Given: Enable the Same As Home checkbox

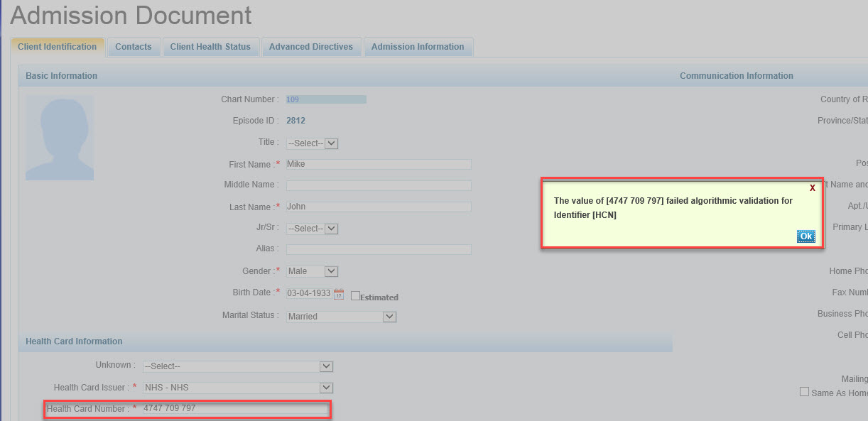Looking at the screenshot, I should click(804, 392).
